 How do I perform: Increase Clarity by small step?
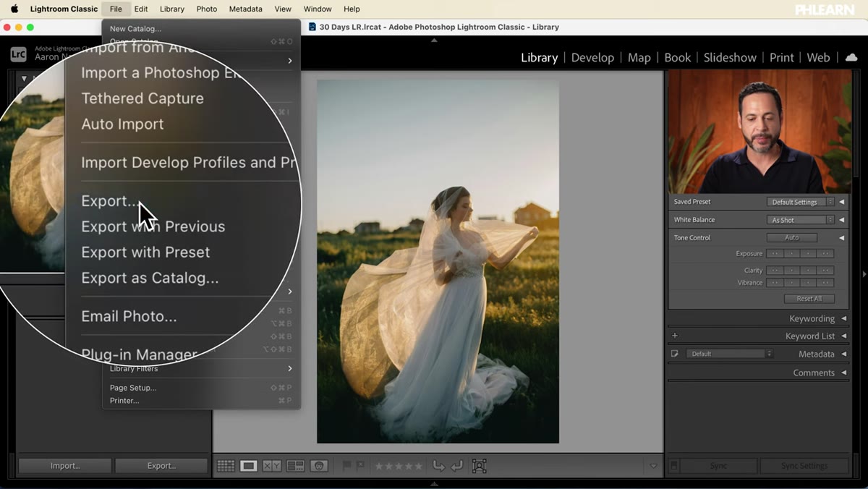click(x=809, y=271)
